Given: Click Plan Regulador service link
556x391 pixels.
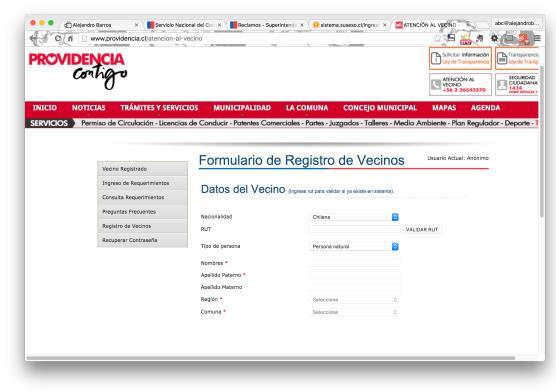Looking at the screenshot, I should [475, 123].
